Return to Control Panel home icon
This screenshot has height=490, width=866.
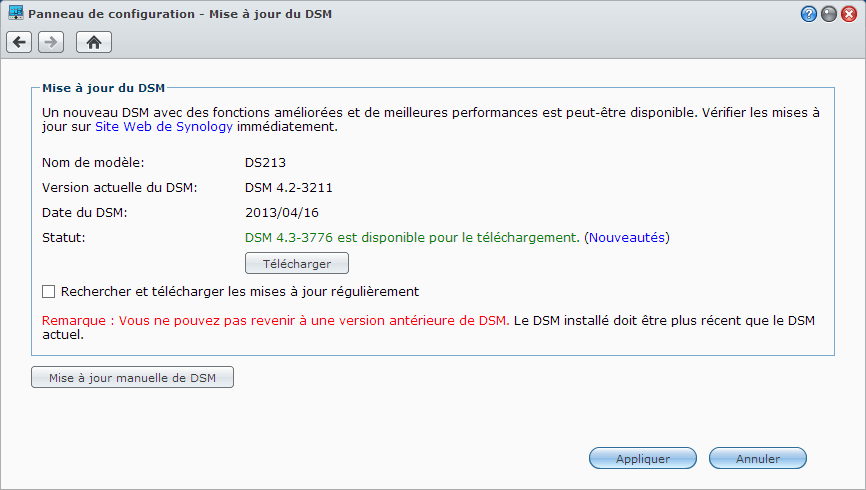click(94, 42)
